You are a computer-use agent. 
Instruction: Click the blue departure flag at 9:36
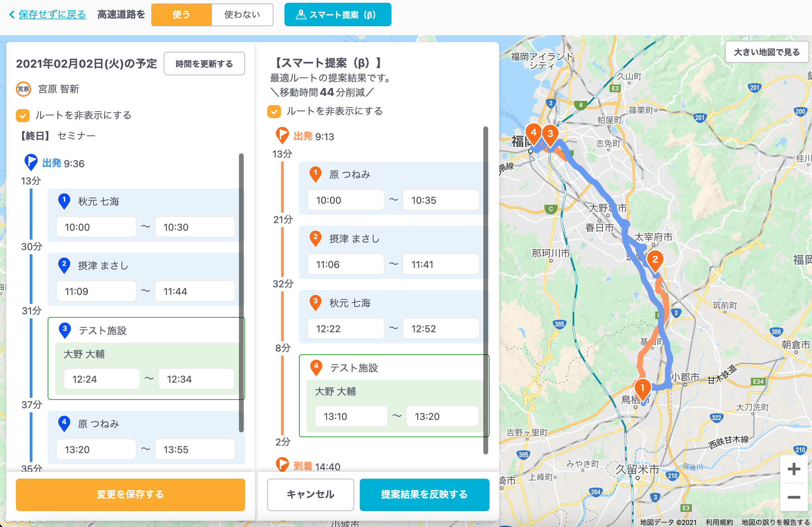(31, 162)
